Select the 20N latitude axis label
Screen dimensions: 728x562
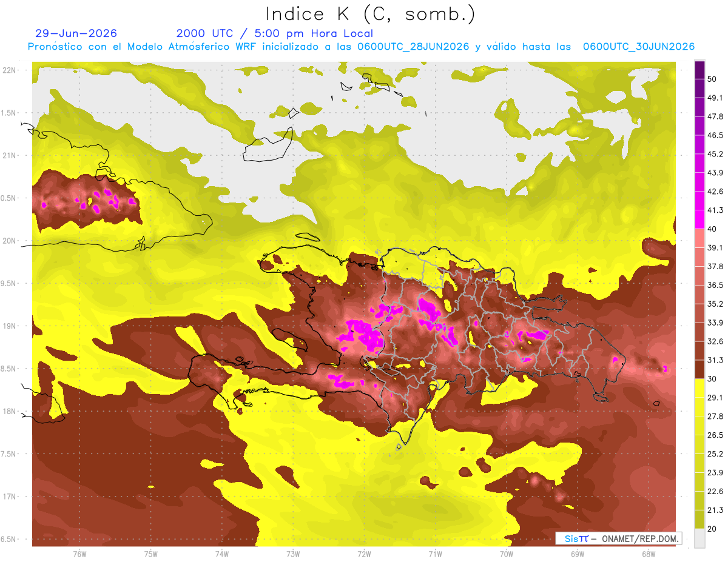point(9,241)
